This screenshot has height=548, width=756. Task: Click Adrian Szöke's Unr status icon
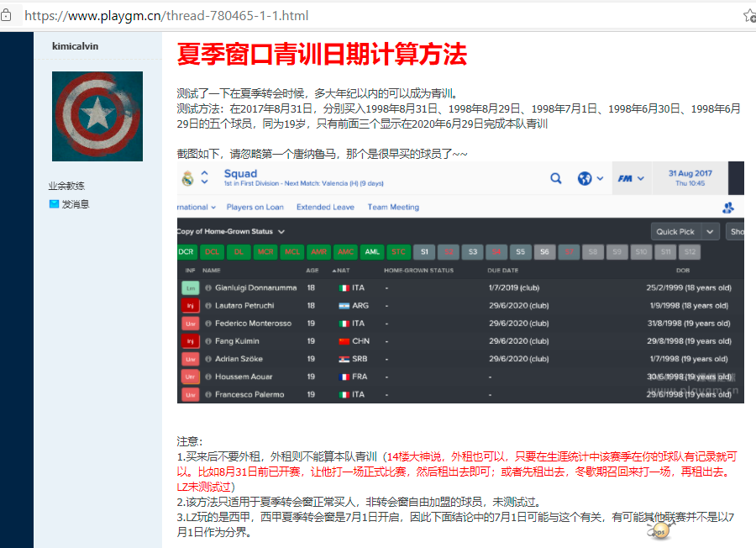tap(191, 360)
